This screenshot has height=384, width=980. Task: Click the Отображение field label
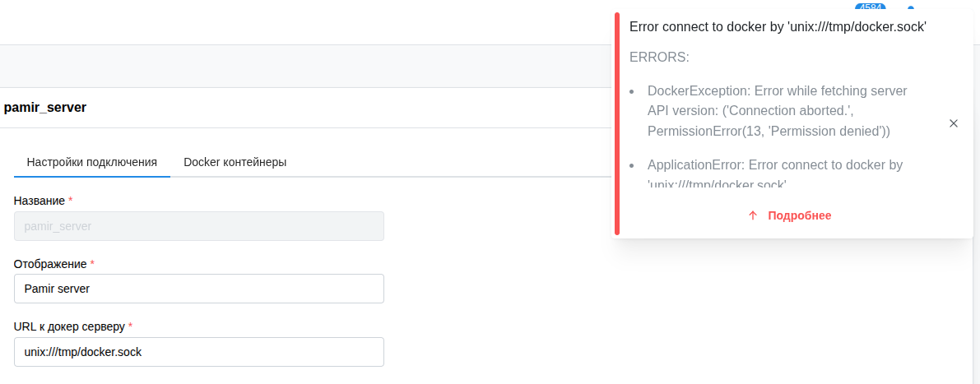click(50, 264)
